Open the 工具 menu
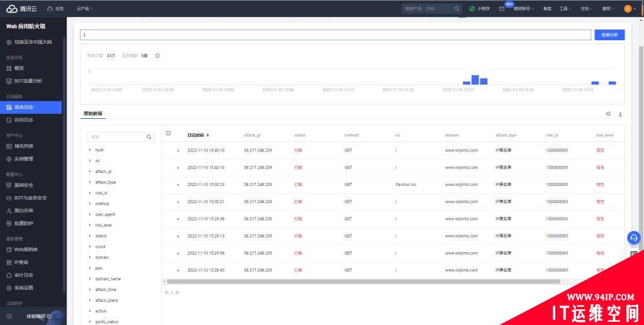 565,9
